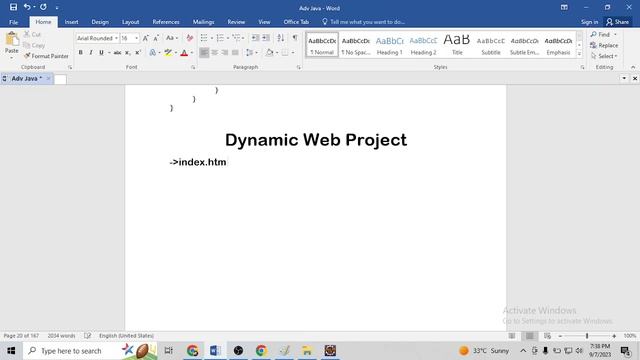
Task: Click the Share button
Action: [x=618, y=22]
